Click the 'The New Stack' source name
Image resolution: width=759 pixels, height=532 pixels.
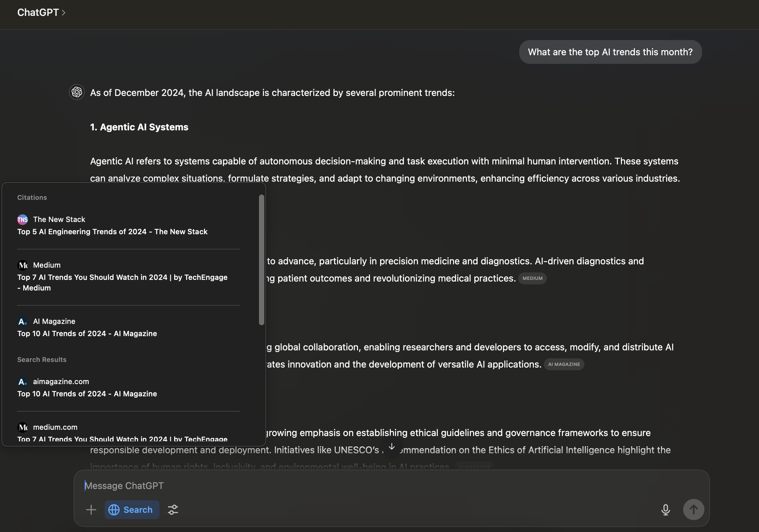(59, 219)
